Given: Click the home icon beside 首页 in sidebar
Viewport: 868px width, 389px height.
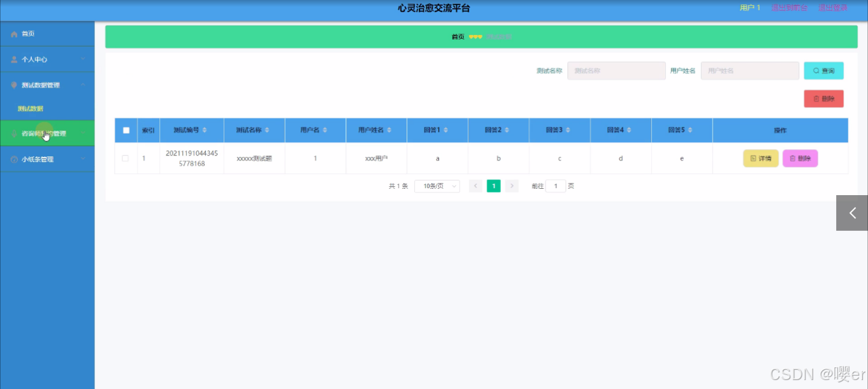Looking at the screenshot, I should [14, 34].
